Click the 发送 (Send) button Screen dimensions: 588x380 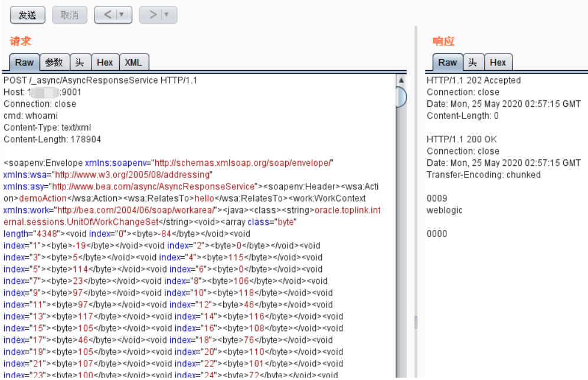[x=27, y=15]
